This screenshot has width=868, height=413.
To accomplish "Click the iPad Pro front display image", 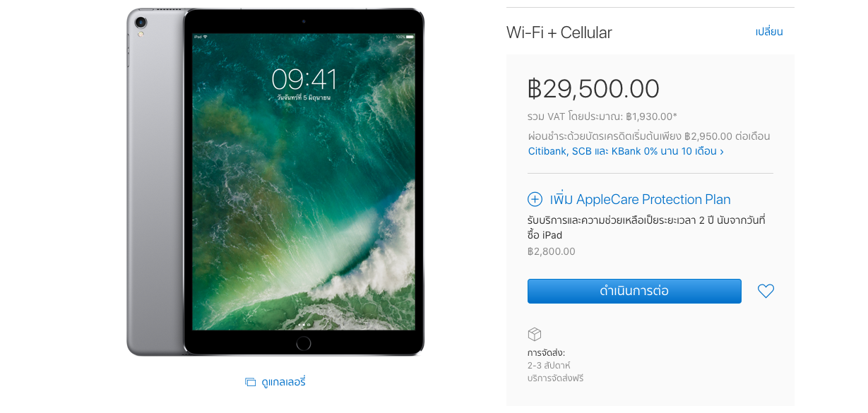I will (x=304, y=181).
